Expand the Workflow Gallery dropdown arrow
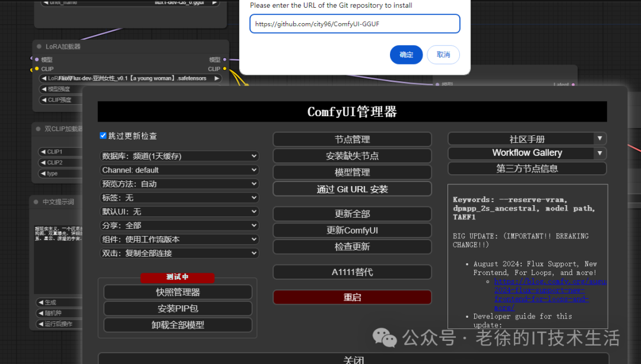 [x=599, y=153]
